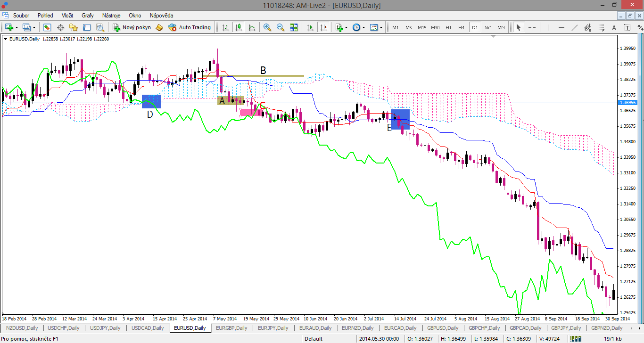Select the M30 timeframe
644x343 pixels.
click(x=435, y=27)
